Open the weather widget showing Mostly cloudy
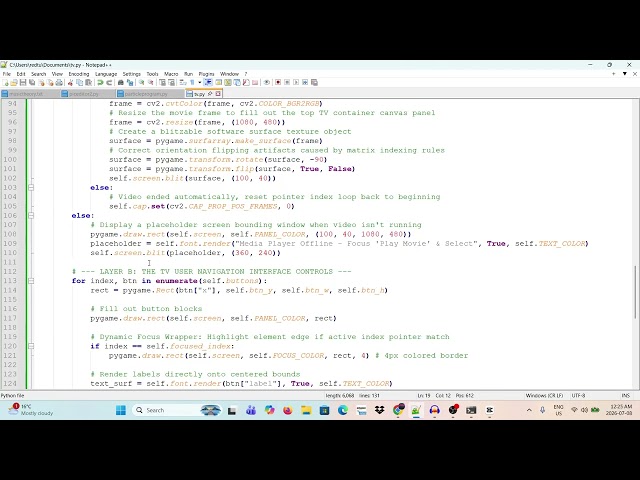The width and height of the screenshot is (640, 480). pyautogui.click(x=31, y=410)
